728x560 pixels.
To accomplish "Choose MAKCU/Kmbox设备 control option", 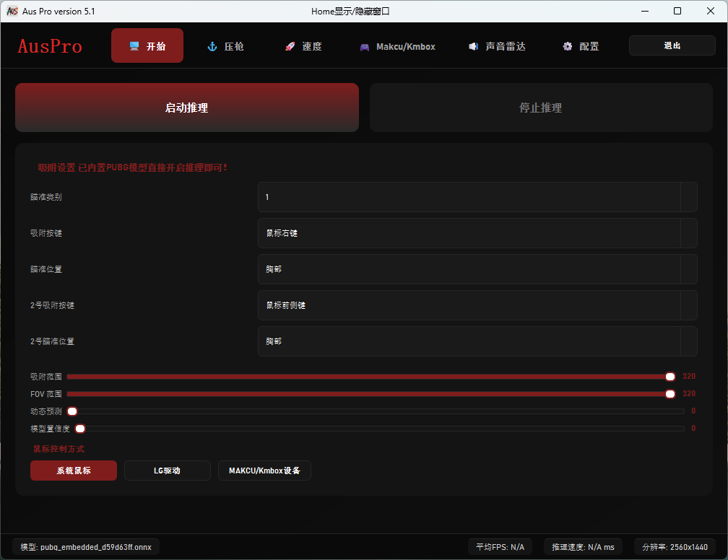I will point(264,471).
